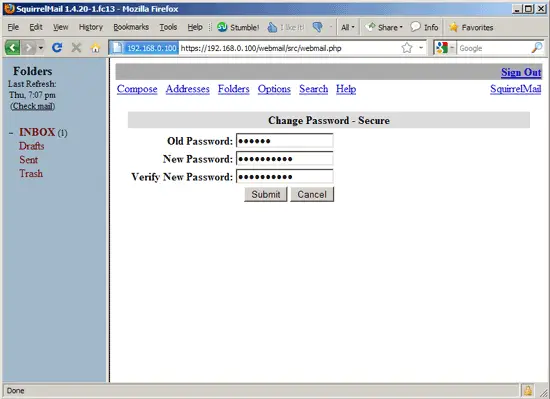
Task: Open the INBOX folder
Action: [37, 132]
